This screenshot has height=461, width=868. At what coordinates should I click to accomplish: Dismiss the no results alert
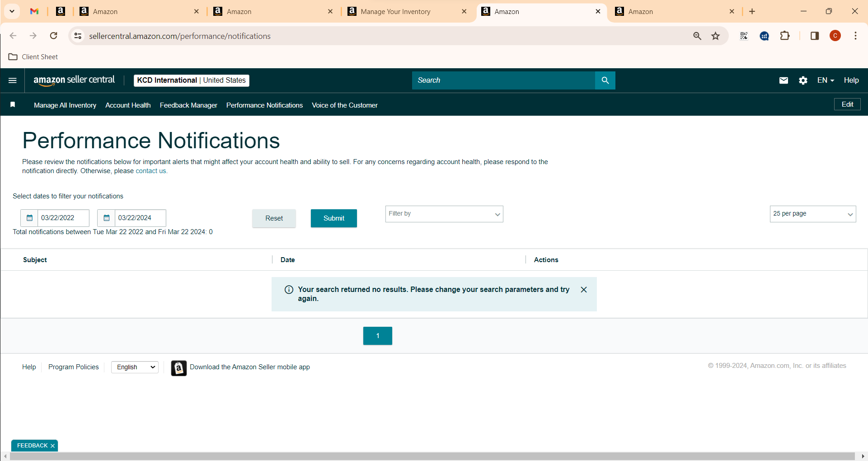584,290
